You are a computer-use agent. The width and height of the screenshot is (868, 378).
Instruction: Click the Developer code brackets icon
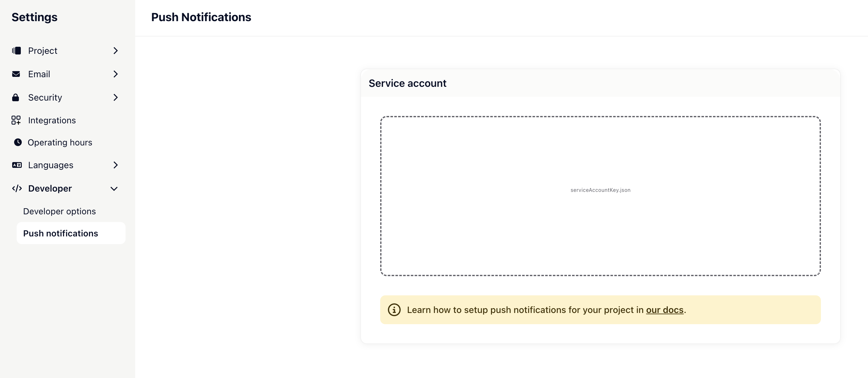(x=17, y=188)
